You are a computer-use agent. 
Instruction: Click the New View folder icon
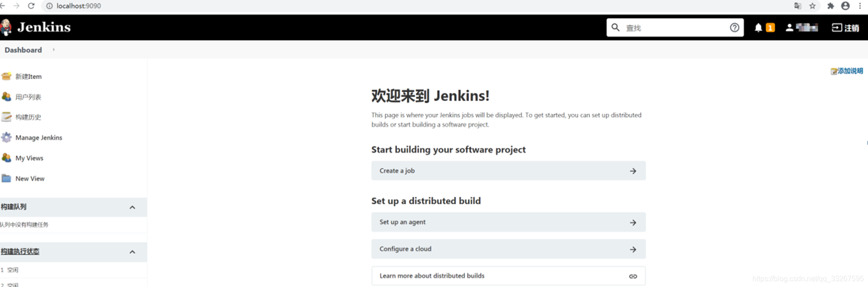pyautogui.click(x=6, y=178)
